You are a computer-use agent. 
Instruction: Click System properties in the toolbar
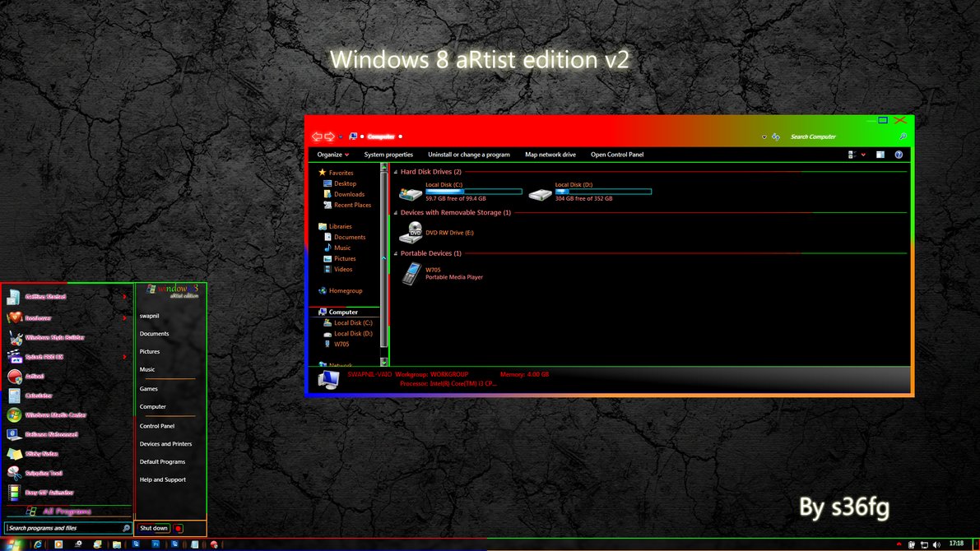coord(388,155)
